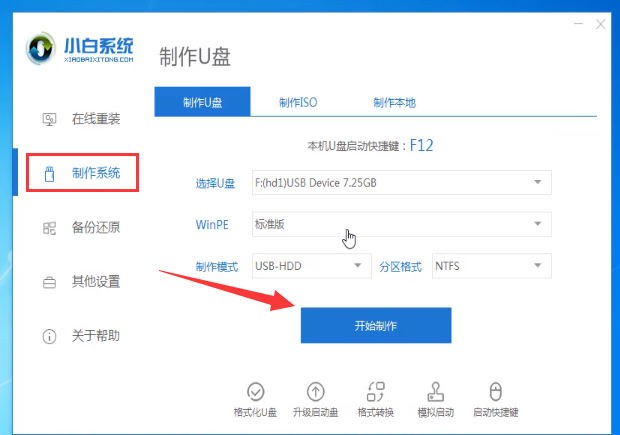Expand the 制作模式 USB-HDD dropdown

click(311, 266)
